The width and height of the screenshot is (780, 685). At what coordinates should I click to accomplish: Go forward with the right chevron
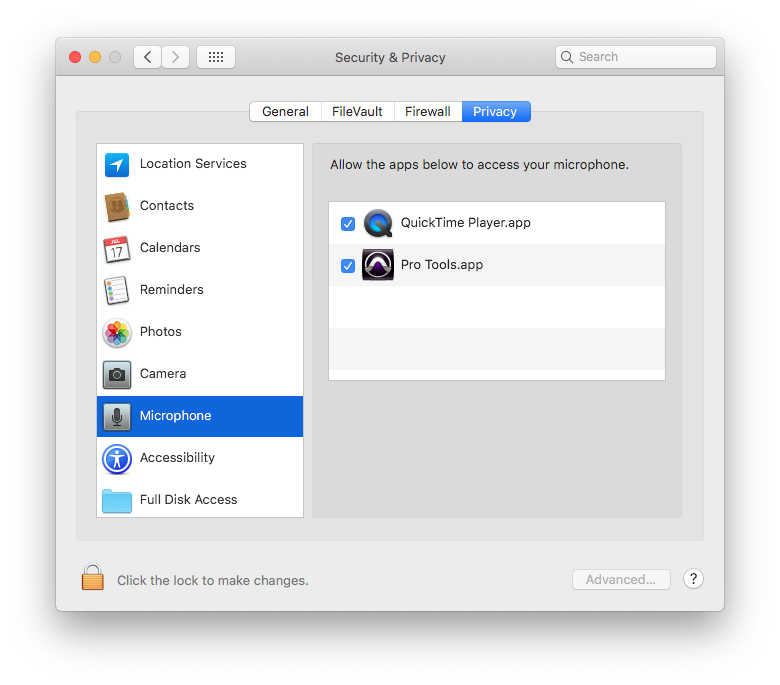click(x=175, y=57)
